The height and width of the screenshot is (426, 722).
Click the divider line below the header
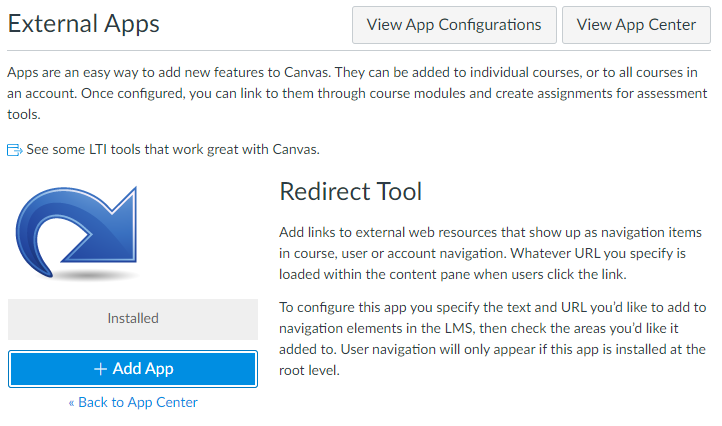[x=361, y=51]
